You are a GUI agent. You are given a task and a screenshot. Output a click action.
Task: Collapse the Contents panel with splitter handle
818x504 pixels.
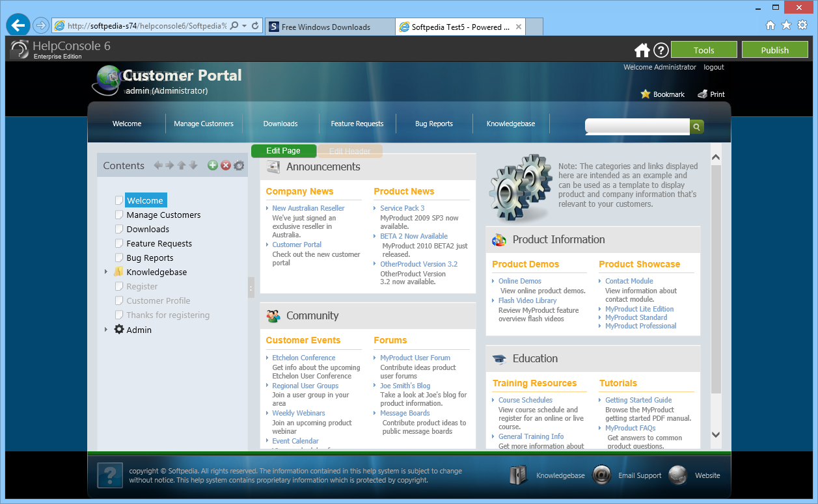[251, 287]
